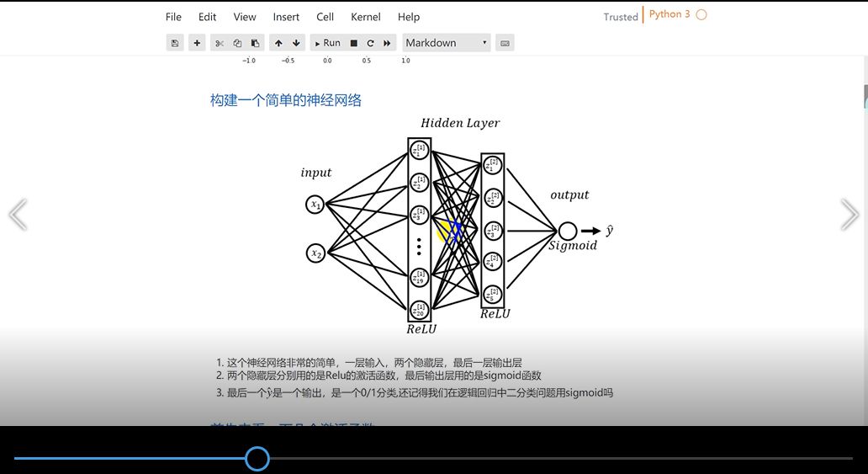868x474 pixels.
Task: Open the Cell menu
Action: (325, 17)
